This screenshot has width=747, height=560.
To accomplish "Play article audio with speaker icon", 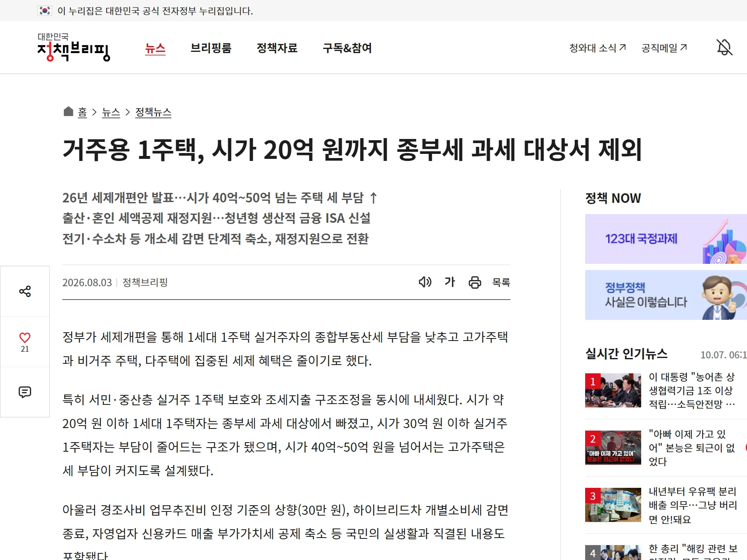I will click(425, 282).
